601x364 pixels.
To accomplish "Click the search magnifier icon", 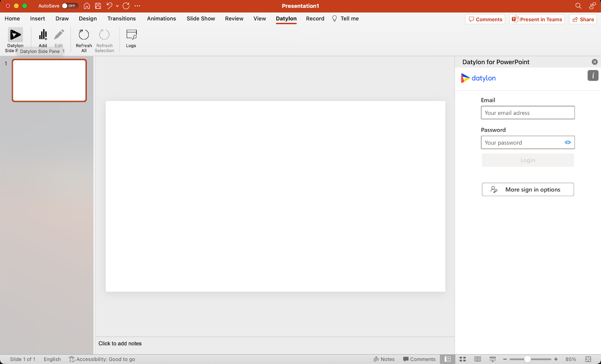I will coord(578,6).
